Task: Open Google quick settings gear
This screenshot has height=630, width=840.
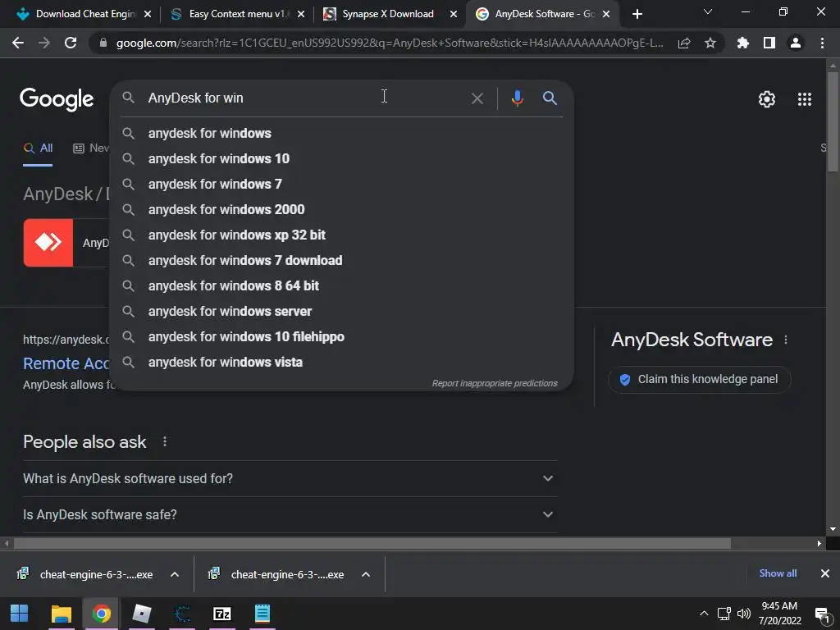Action: click(x=767, y=99)
